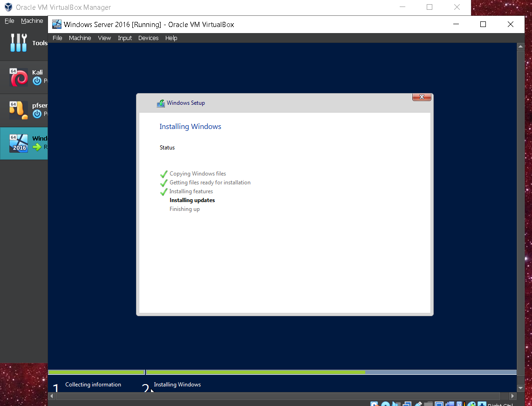The image size is (532, 406).
Task: Click the Installing updates status entry
Action: [192, 200]
